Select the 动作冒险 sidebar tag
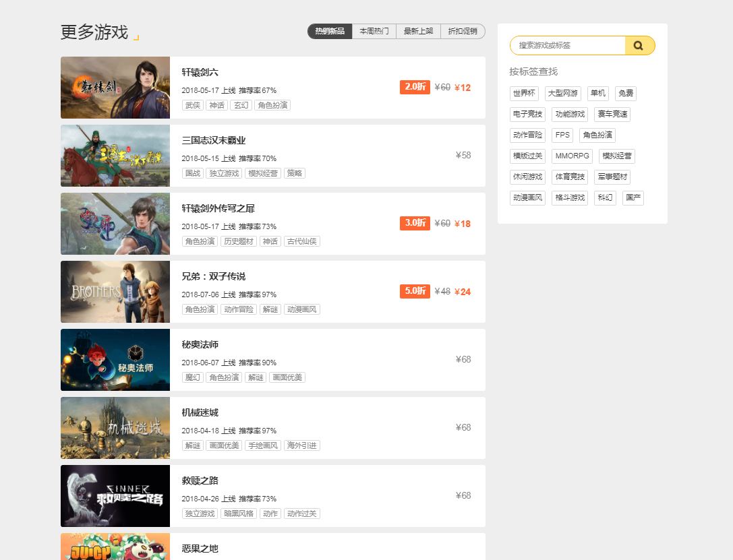 [528, 135]
